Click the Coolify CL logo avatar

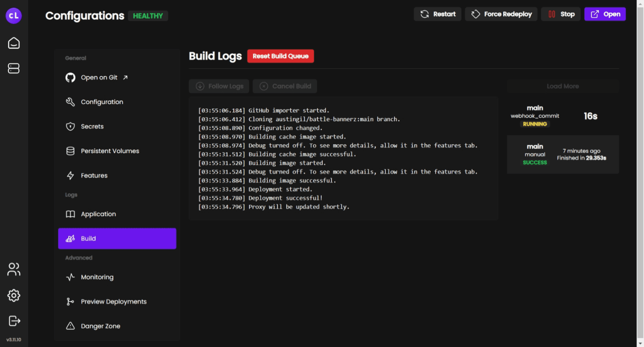coord(13,16)
